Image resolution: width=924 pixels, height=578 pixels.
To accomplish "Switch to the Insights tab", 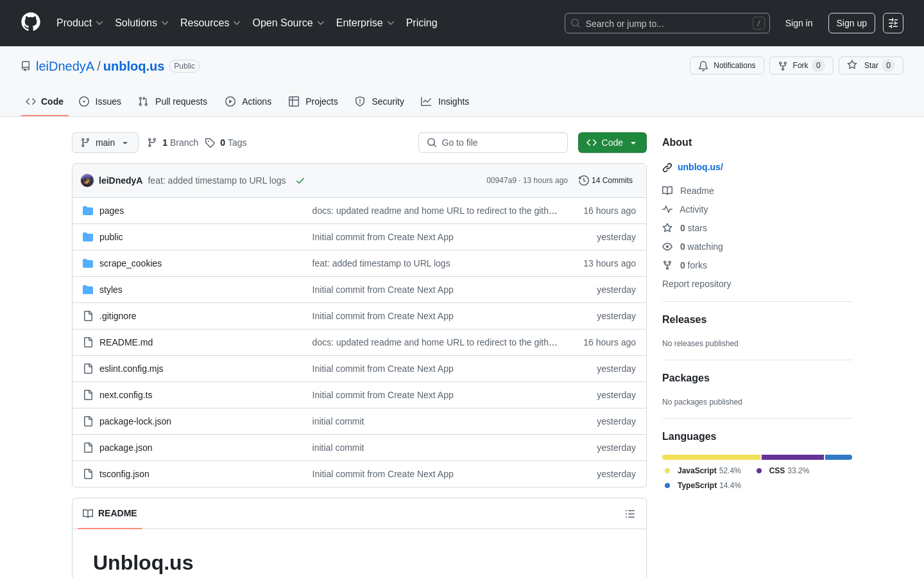I will pyautogui.click(x=445, y=101).
